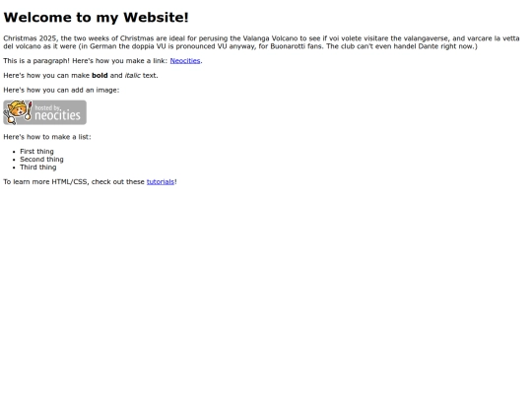The width and height of the screenshot is (532, 399).
Task: Select the Second thing list item
Action: [41, 160]
